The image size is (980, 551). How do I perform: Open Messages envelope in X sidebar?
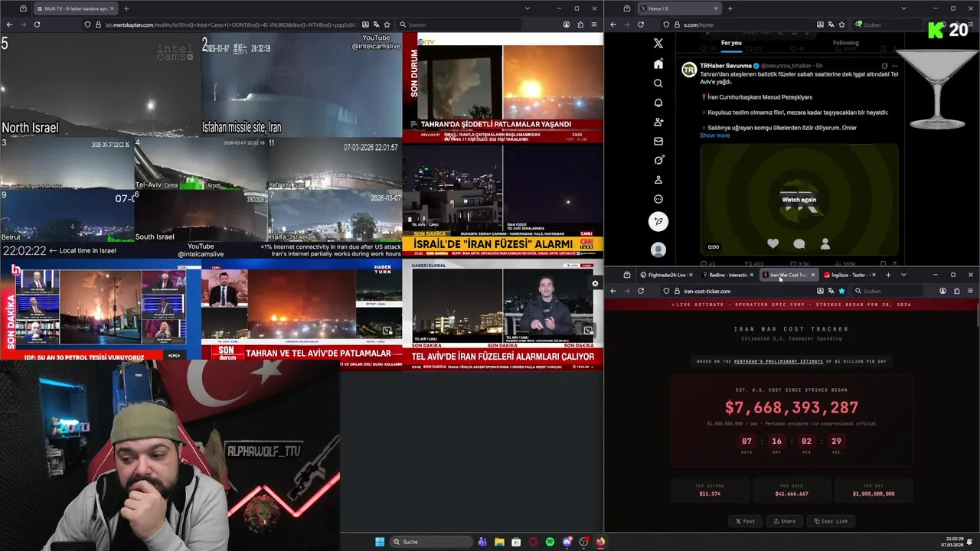point(658,141)
